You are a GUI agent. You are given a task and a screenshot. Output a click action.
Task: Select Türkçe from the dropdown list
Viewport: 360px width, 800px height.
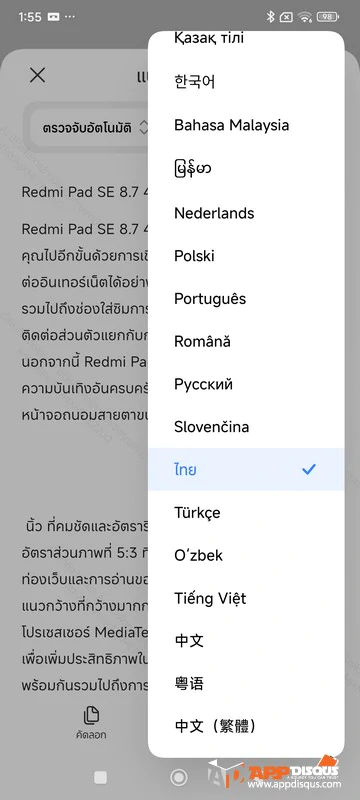point(246,512)
